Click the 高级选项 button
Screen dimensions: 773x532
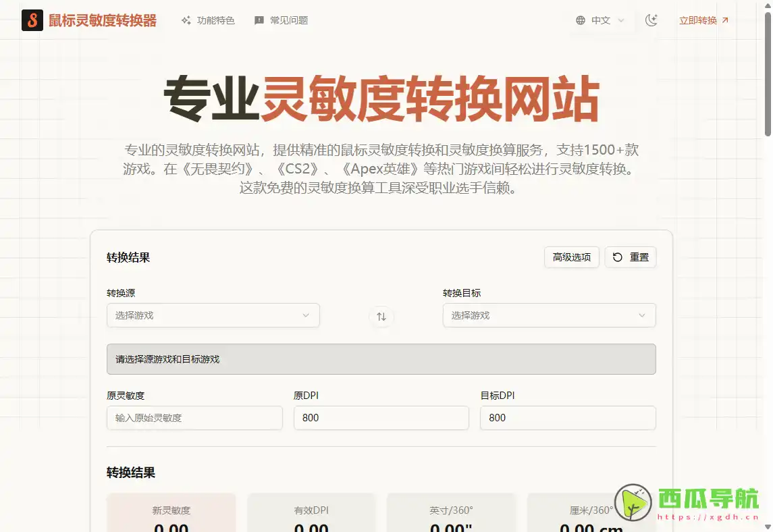tap(571, 257)
